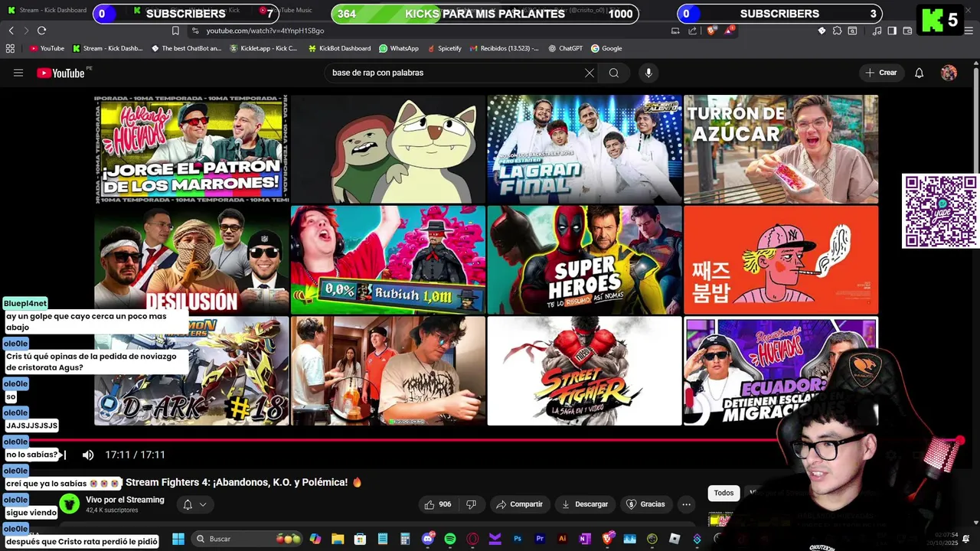
Task: Open Spotify from the taskbar
Action: (x=449, y=539)
